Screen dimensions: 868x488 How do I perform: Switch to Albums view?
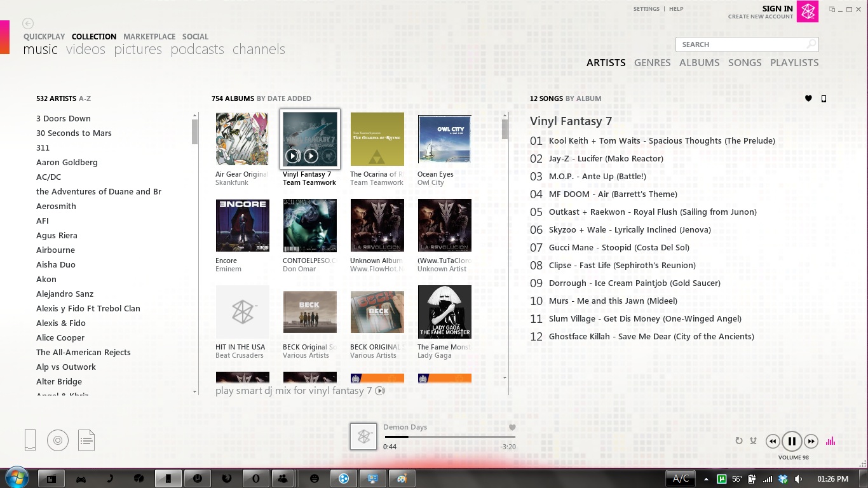click(699, 62)
